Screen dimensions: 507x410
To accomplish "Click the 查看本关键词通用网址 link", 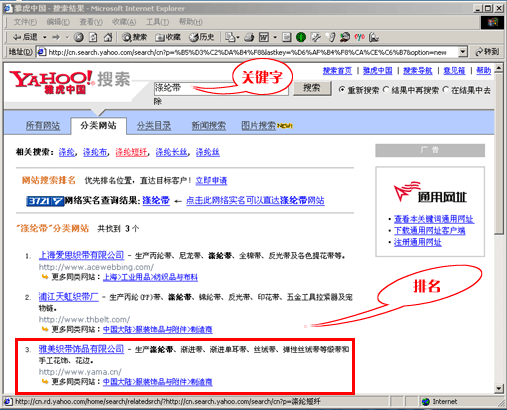I will pyautogui.click(x=434, y=219).
